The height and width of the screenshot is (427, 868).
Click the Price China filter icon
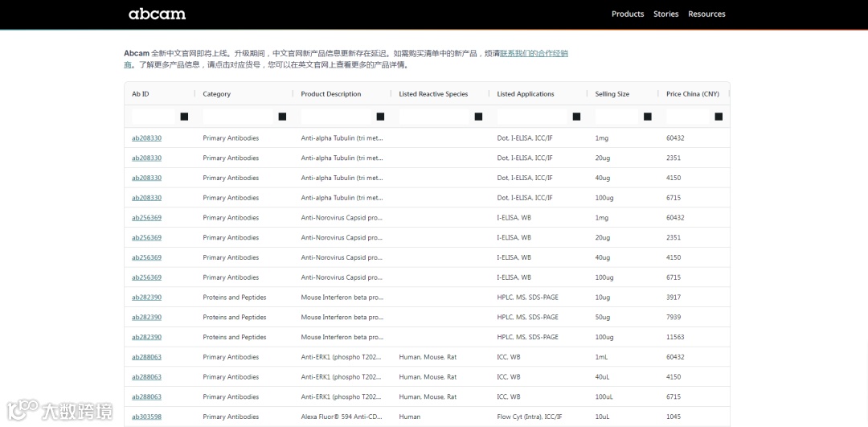(719, 117)
